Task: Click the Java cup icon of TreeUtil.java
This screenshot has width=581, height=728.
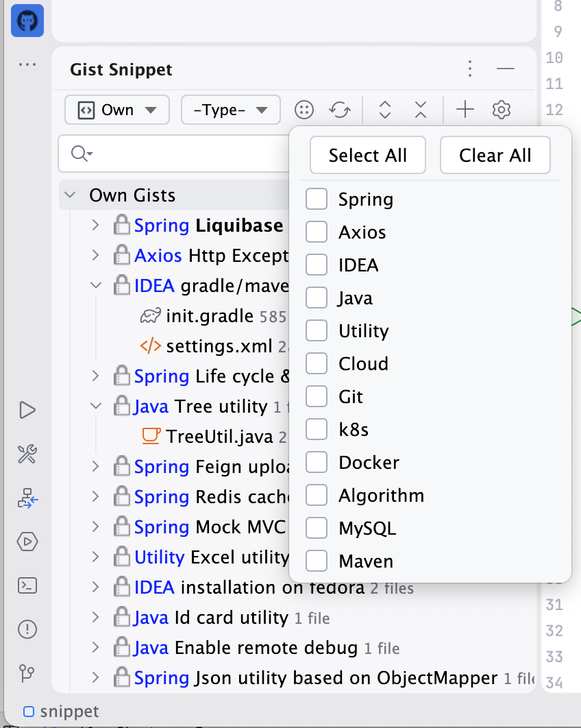Action: point(151,436)
